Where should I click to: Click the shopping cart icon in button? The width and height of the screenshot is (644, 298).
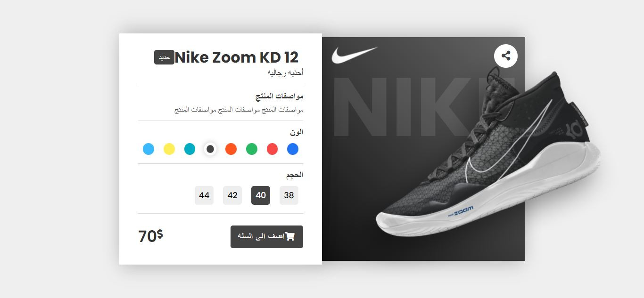click(290, 236)
